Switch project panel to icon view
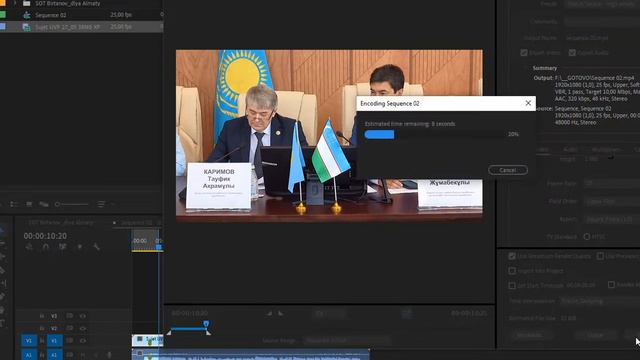The height and width of the screenshot is (360, 640). [x=29, y=204]
